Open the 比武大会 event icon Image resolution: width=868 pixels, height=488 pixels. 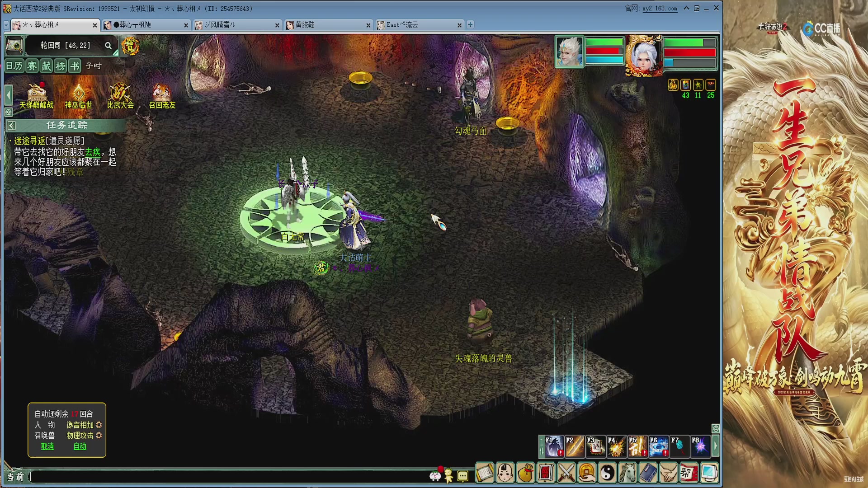tap(120, 96)
